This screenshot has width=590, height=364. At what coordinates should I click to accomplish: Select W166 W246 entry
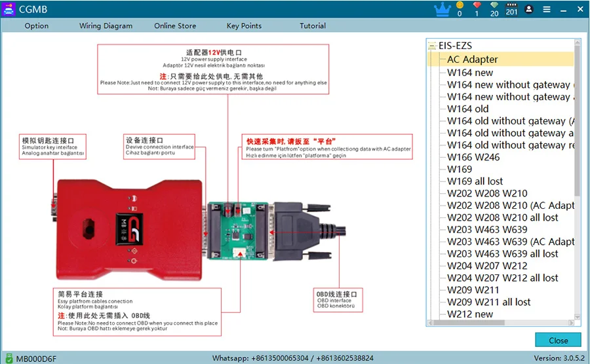(x=473, y=157)
